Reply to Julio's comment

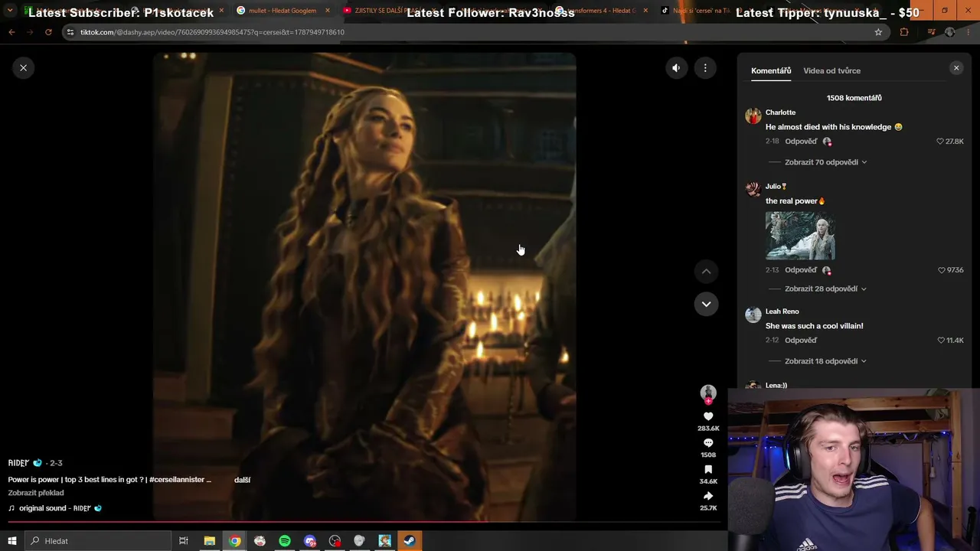click(801, 270)
